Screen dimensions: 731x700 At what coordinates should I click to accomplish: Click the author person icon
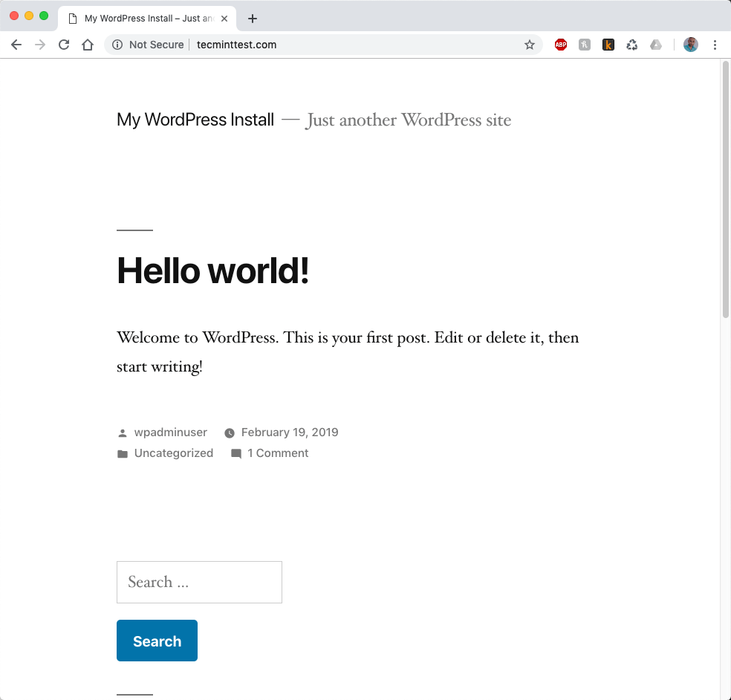click(x=122, y=433)
